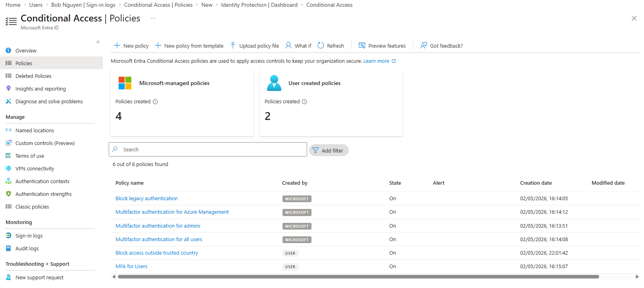Click the scrollbar left arrow
644x288 pixels.
point(114,276)
